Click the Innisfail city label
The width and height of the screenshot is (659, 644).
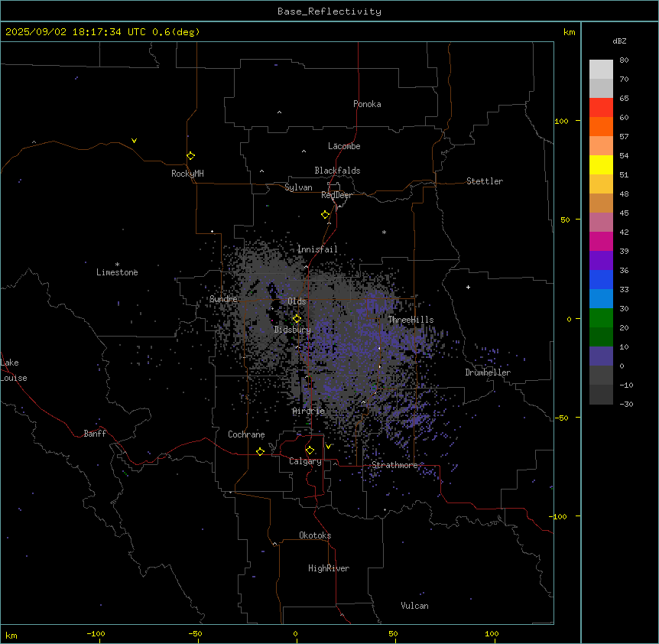click(x=317, y=249)
